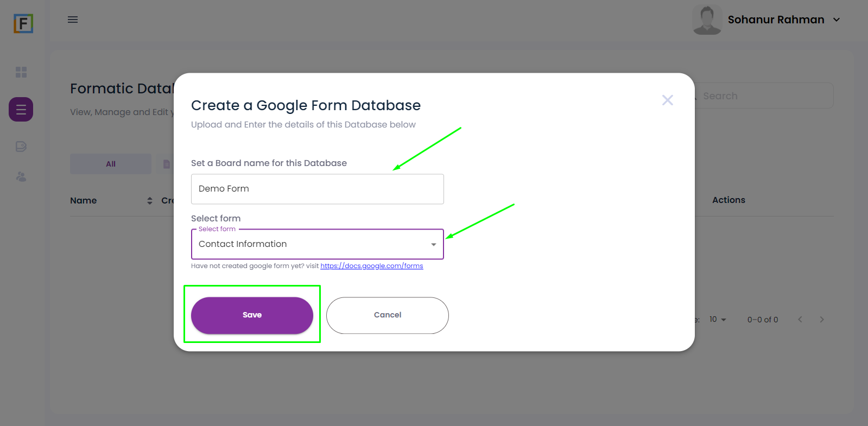Open the users icon in sidebar

21,177
